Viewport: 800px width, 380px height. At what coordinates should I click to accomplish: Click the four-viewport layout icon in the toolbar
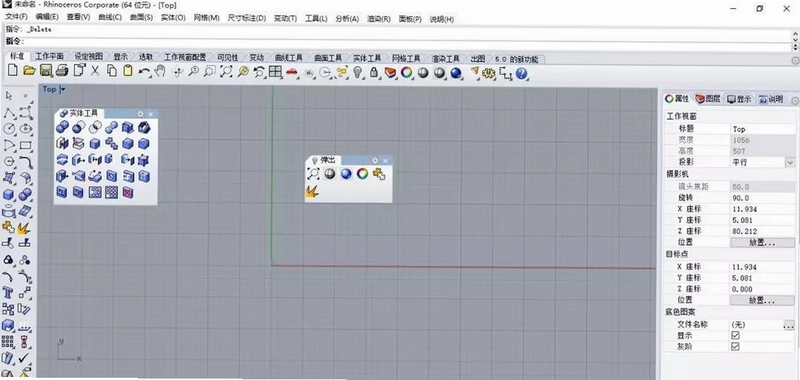[276, 72]
